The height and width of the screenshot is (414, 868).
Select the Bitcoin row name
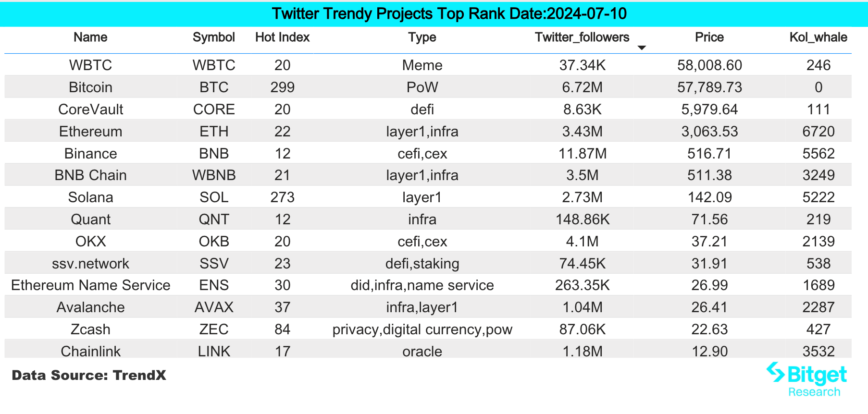coord(90,87)
